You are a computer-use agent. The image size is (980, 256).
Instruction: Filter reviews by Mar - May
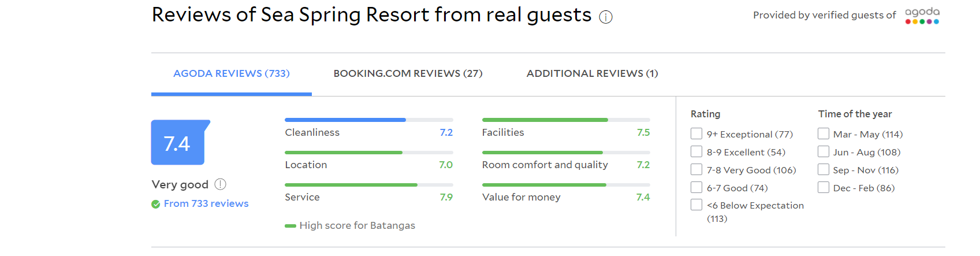824,134
